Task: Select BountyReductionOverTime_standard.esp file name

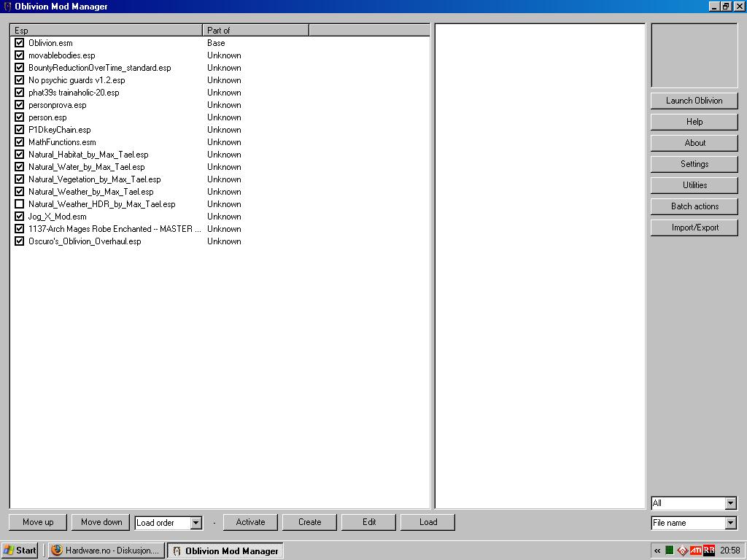Action: pos(99,68)
